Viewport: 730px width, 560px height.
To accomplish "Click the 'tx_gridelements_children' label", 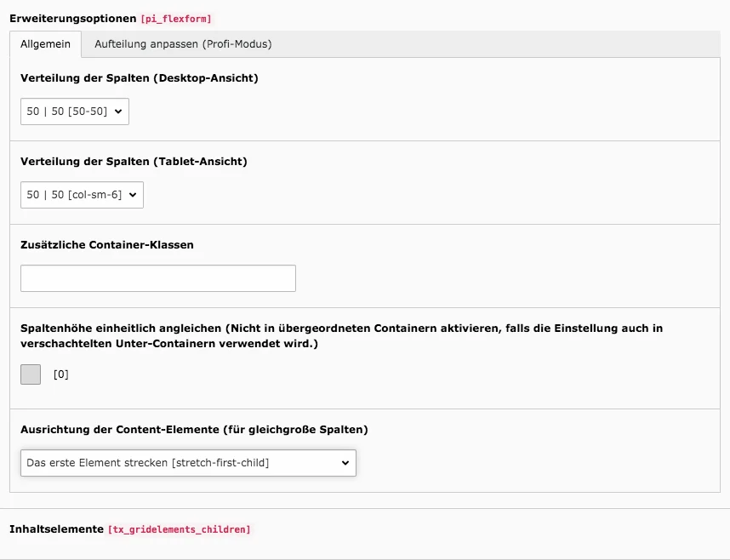I will pos(180,529).
